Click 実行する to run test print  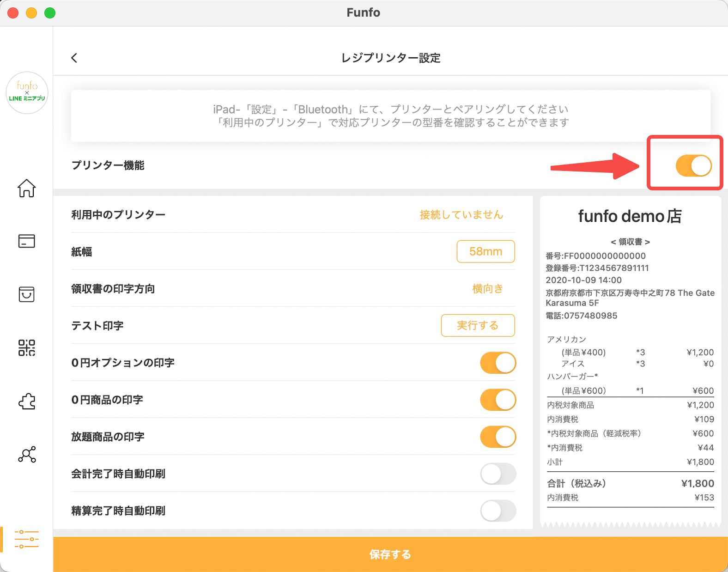click(478, 326)
